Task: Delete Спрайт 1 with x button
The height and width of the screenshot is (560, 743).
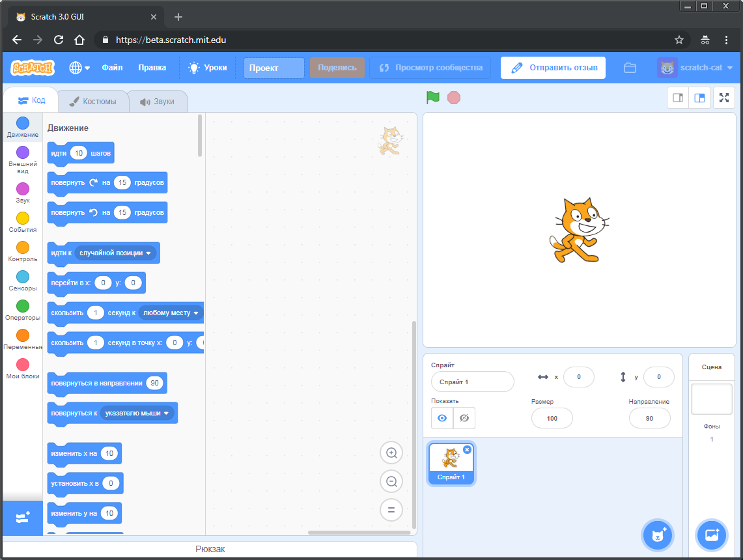Action: pos(467,449)
